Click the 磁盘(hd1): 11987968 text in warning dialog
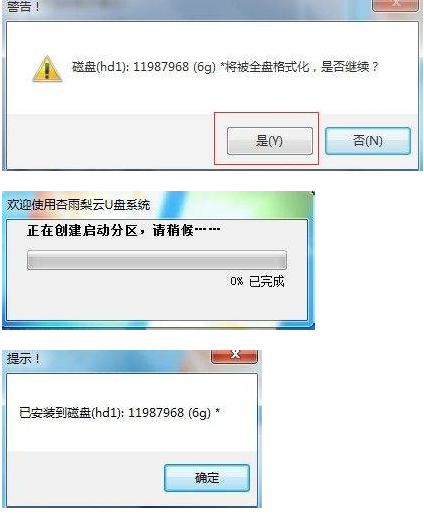The height and width of the screenshot is (530, 424). (130, 67)
